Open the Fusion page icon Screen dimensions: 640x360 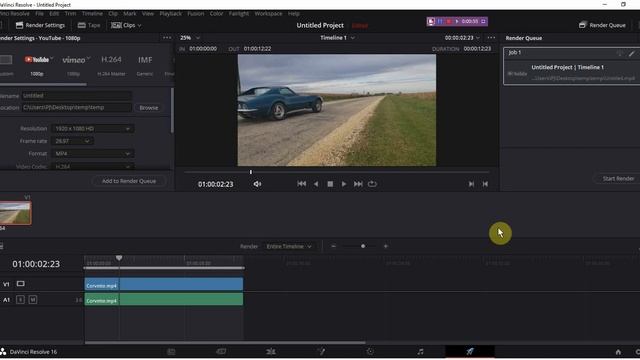click(321, 351)
